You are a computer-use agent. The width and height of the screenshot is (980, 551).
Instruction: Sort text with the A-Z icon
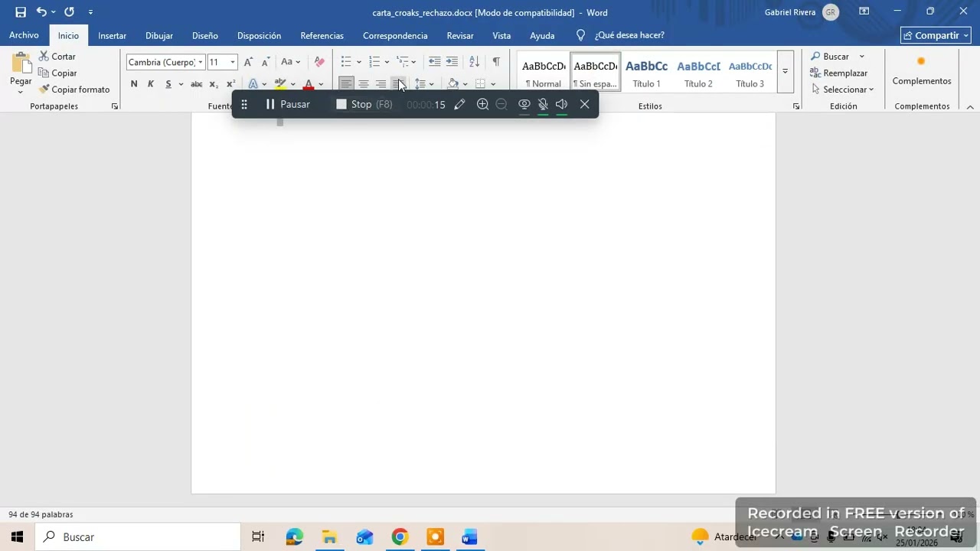tap(474, 62)
